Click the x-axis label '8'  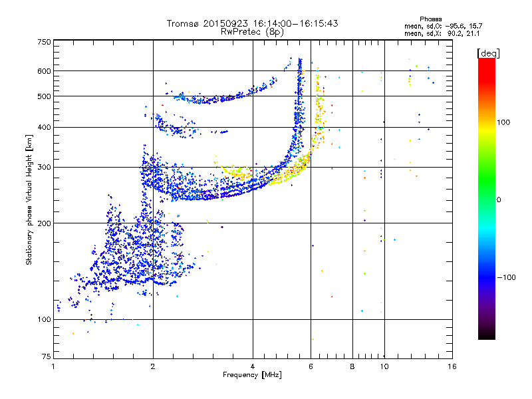point(352,366)
